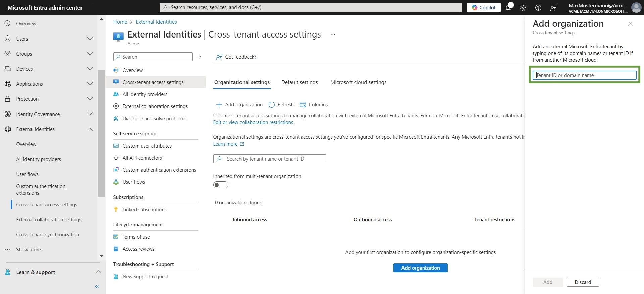Click the global search resources bar
Image resolution: width=644 pixels, height=294 pixels.
click(311, 7)
